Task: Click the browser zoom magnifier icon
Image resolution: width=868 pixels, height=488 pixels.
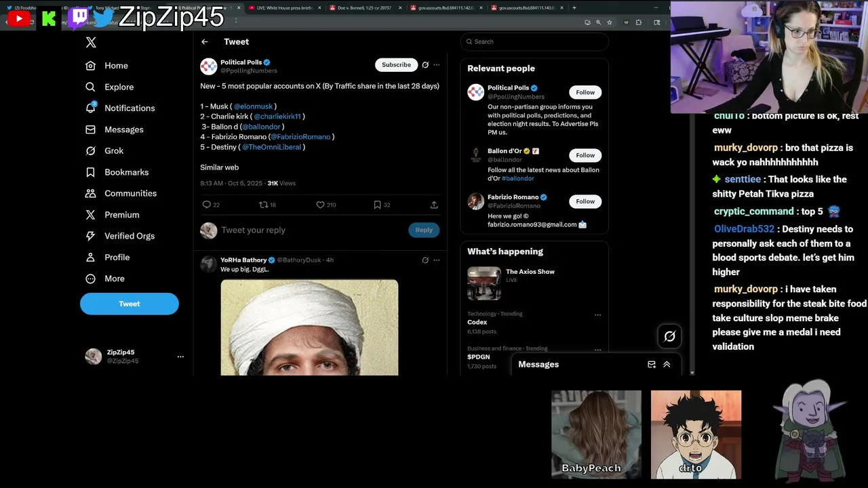Action: tap(598, 22)
